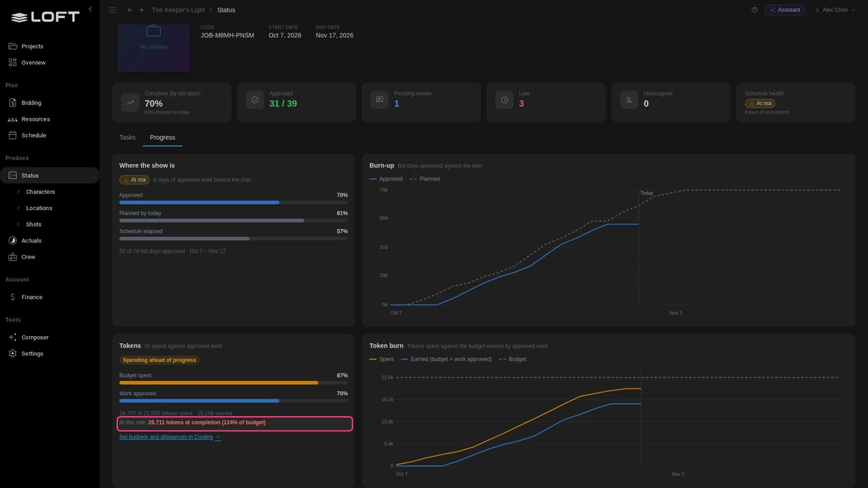The height and width of the screenshot is (488, 868).
Task: Click the Approved 70% progress bar
Action: [233, 203]
